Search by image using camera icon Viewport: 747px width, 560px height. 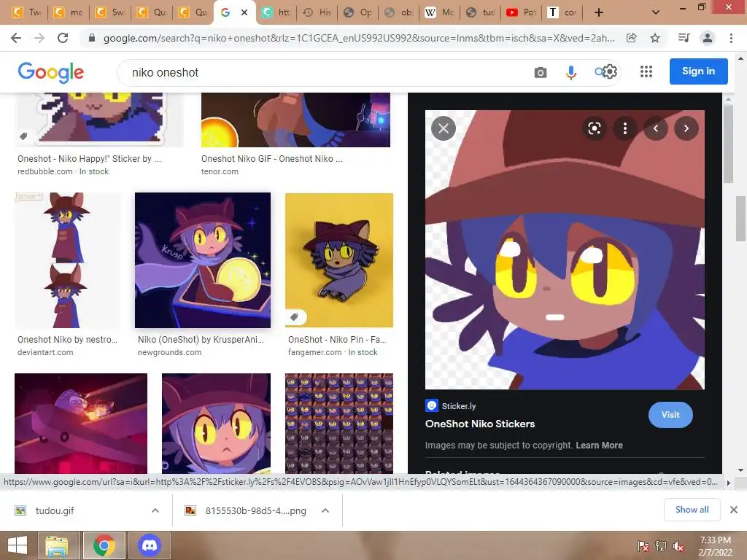pyautogui.click(x=541, y=72)
